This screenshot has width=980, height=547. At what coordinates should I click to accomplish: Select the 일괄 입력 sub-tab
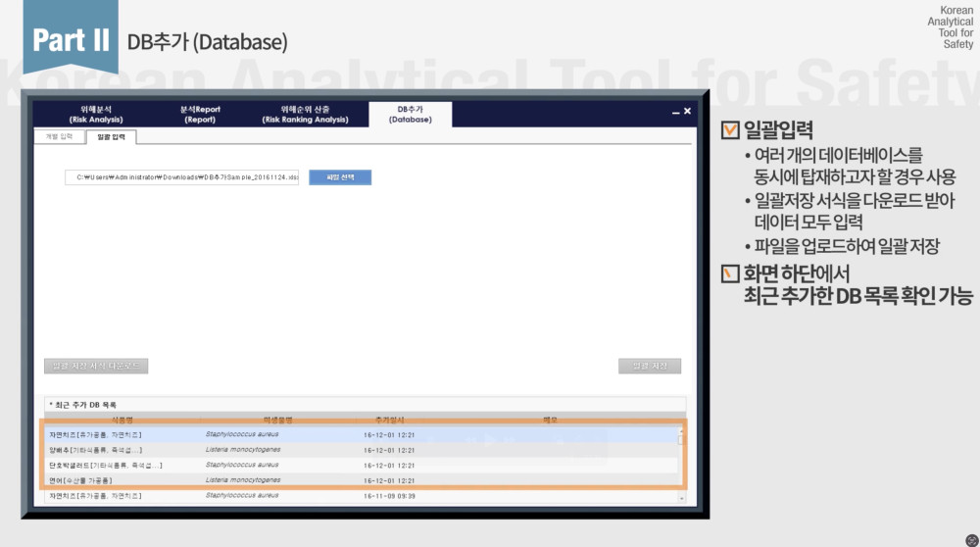(111, 137)
